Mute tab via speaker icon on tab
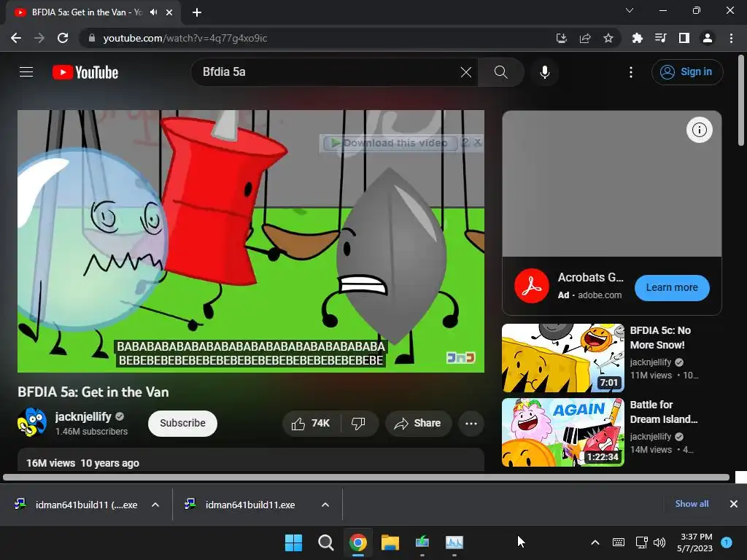 click(x=153, y=12)
